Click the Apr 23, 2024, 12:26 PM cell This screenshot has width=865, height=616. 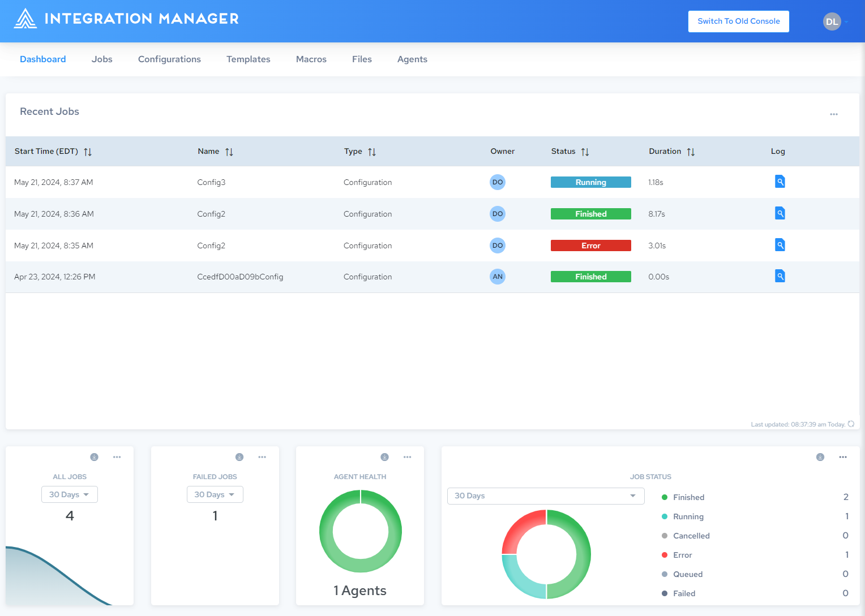click(x=54, y=277)
